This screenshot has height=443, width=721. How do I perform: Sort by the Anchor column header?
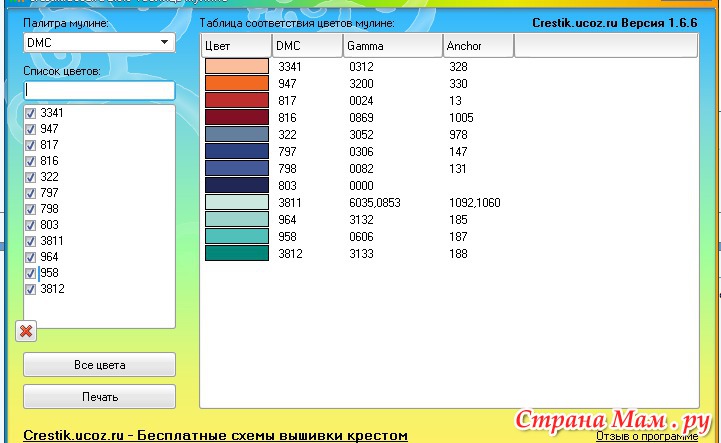[478, 46]
